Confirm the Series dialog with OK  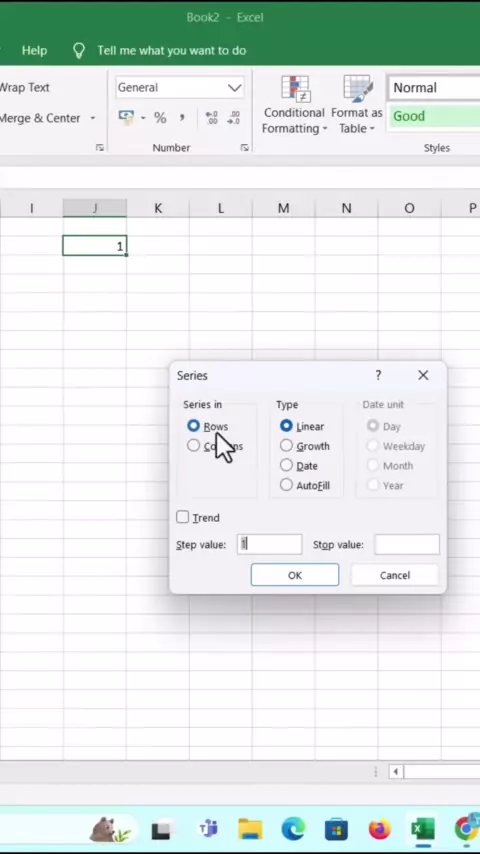[295, 575]
